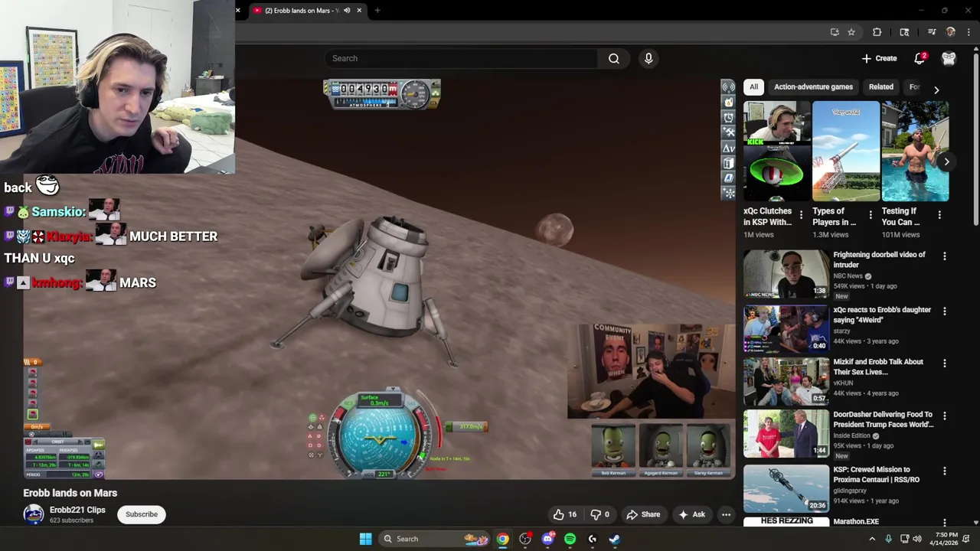Open menu for Mizkif and Erobb Talk video
The image size is (980, 551).
point(945,364)
